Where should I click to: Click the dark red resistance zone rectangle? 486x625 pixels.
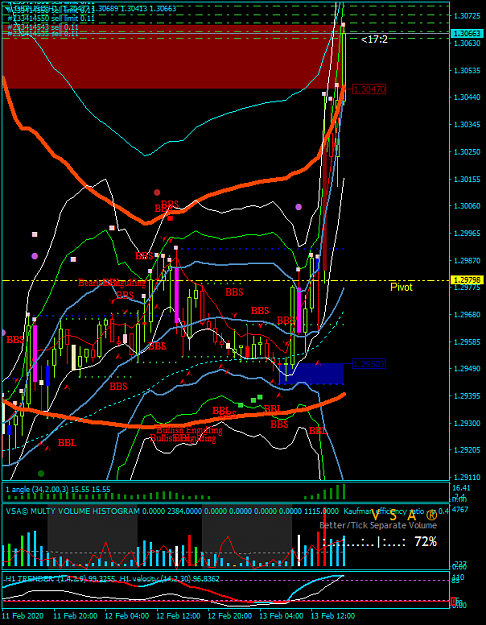(x=171, y=57)
